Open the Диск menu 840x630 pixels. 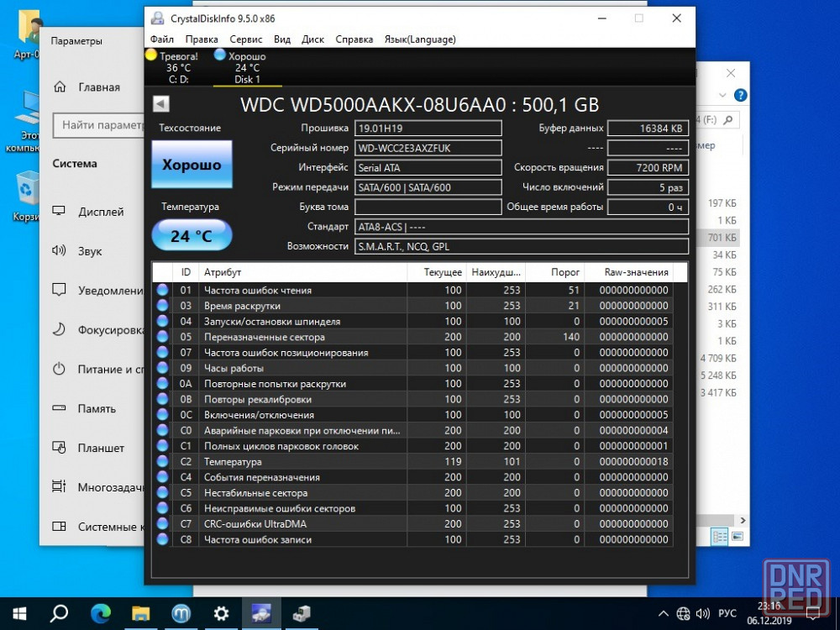[x=312, y=39]
